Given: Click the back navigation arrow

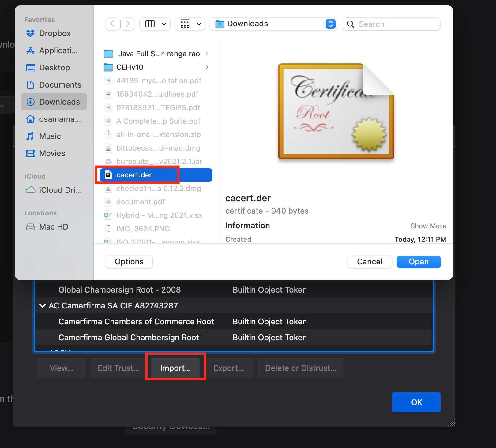Looking at the screenshot, I should pyautogui.click(x=113, y=24).
